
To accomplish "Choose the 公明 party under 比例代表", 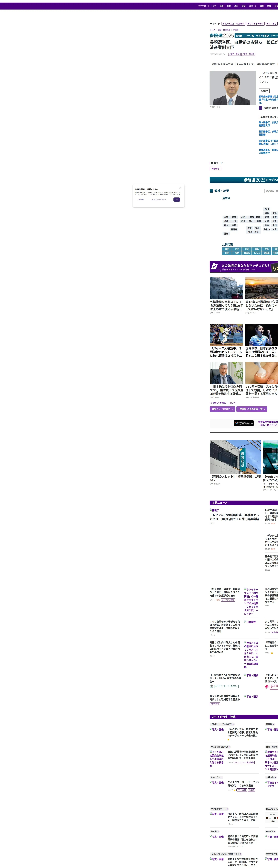I will [247, 249].
